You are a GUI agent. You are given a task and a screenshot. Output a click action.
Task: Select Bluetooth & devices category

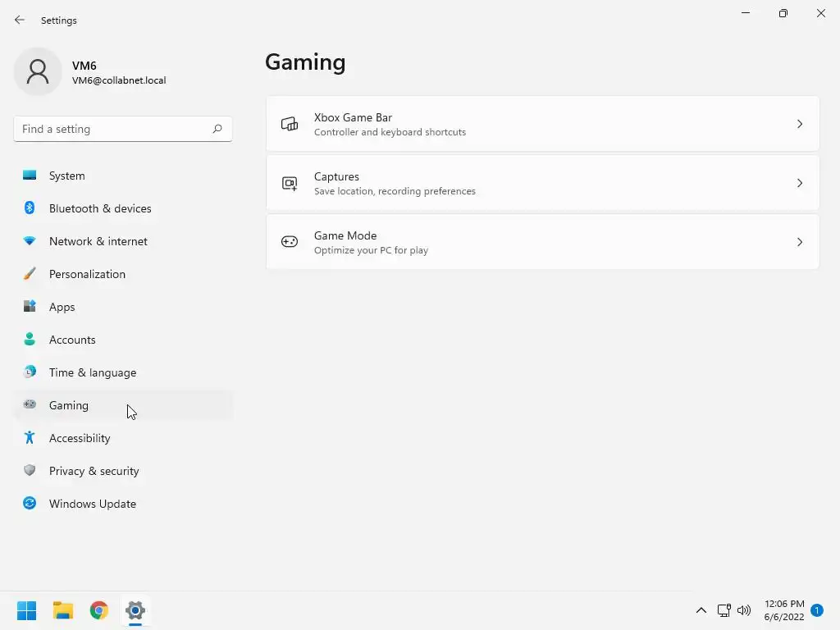(123, 208)
